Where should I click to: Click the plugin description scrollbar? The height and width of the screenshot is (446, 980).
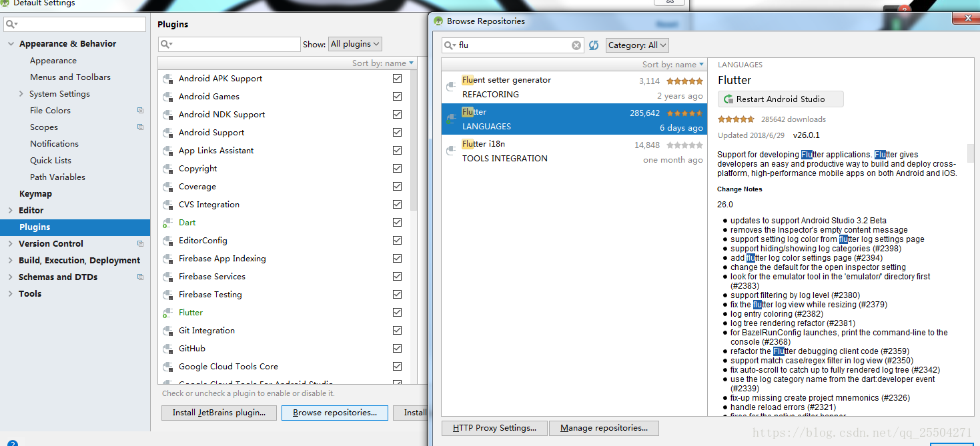970,153
